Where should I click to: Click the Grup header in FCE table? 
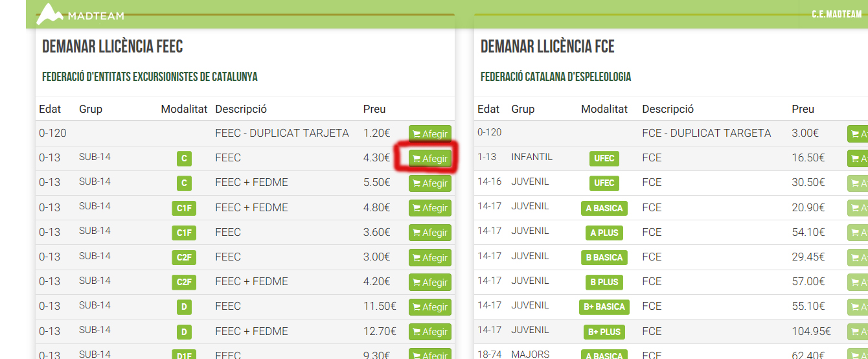523,109
